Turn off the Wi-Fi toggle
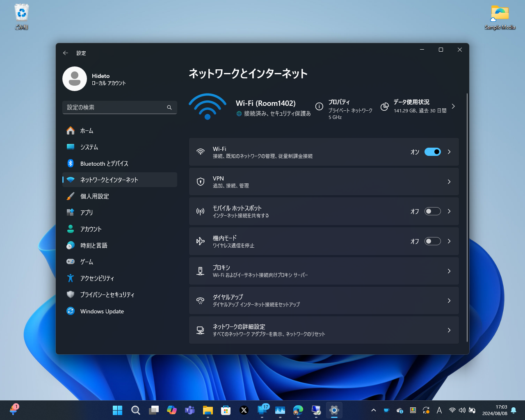Image resolution: width=525 pixels, height=420 pixels. coord(432,152)
